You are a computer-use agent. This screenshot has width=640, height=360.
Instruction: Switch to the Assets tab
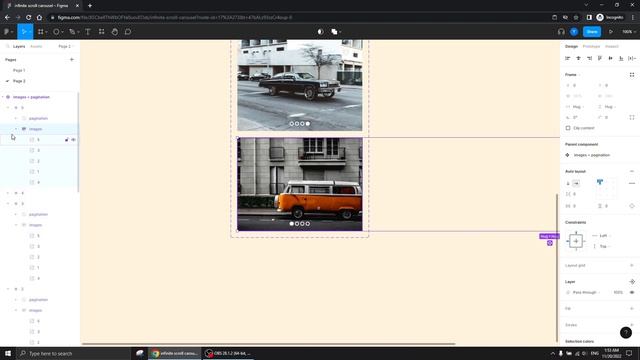click(x=36, y=47)
